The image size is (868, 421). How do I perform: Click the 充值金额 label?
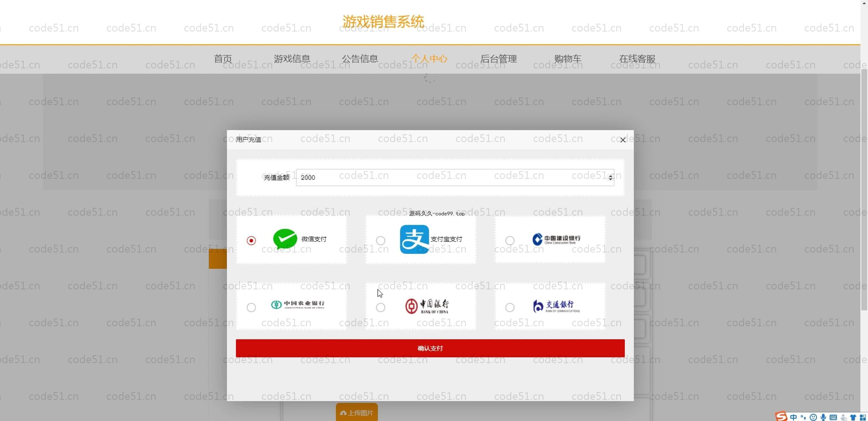(x=276, y=178)
